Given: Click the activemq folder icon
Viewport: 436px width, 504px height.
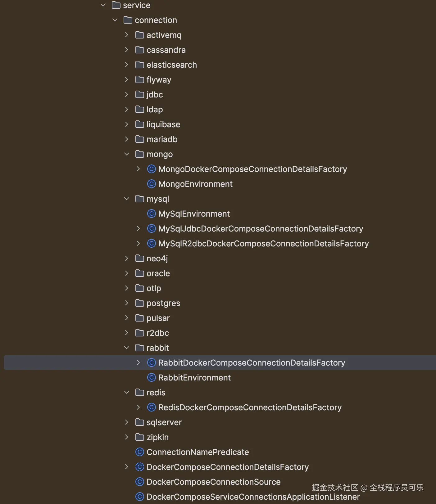Looking at the screenshot, I should click(x=140, y=35).
